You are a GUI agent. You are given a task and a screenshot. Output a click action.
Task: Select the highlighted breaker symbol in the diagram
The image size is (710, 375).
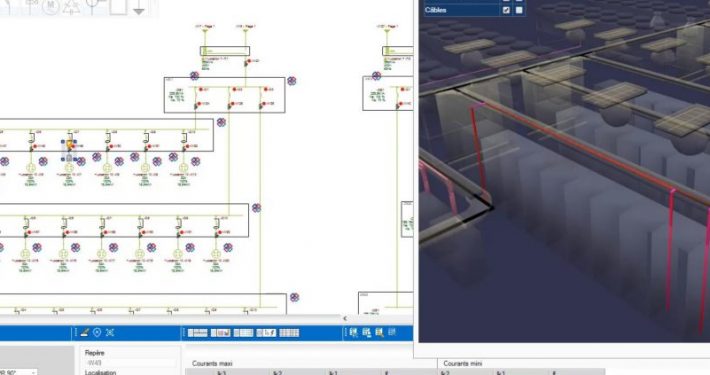69,151
